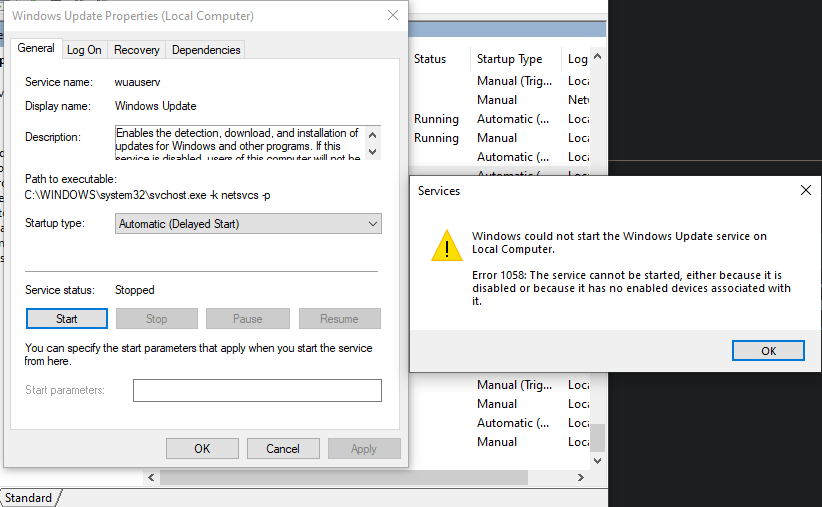Image resolution: width=822 pixels, height=507 pixels.
Task: Confirm properties dialog with OK
Action: click(202, 449)
